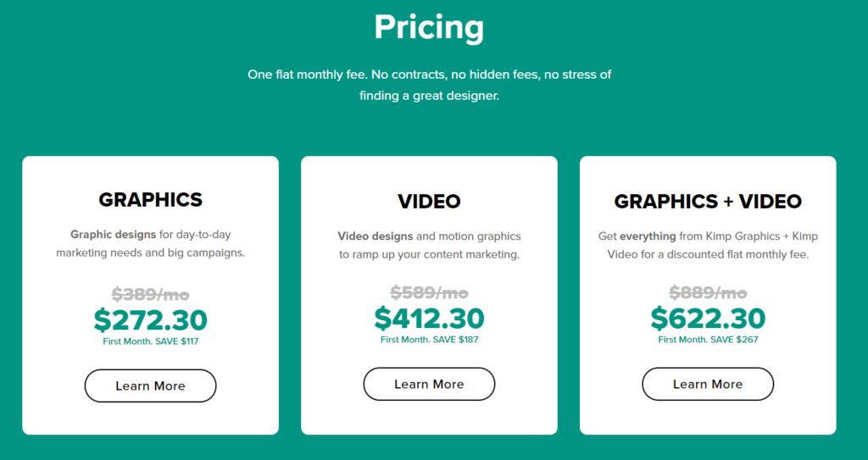Click the 'First Month. SAVE $187' note
The image size is (868, 460).
click(429, 340)
